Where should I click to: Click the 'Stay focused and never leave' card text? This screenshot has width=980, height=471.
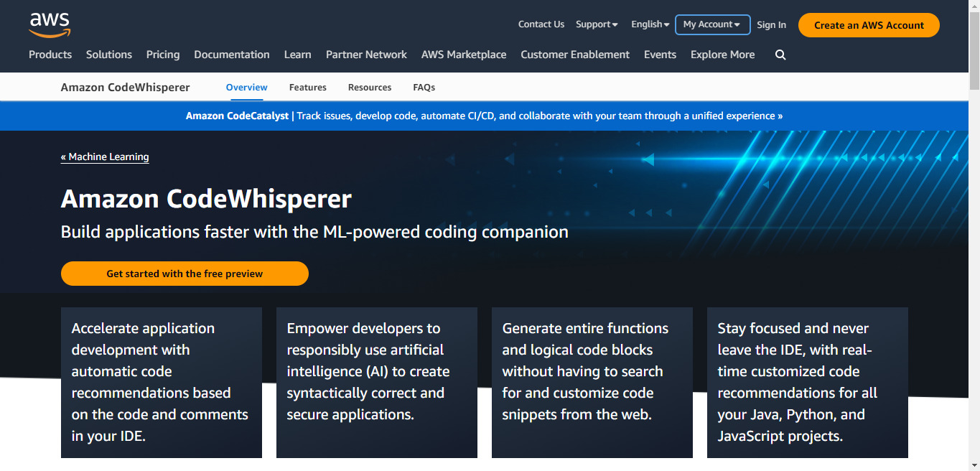798,382
